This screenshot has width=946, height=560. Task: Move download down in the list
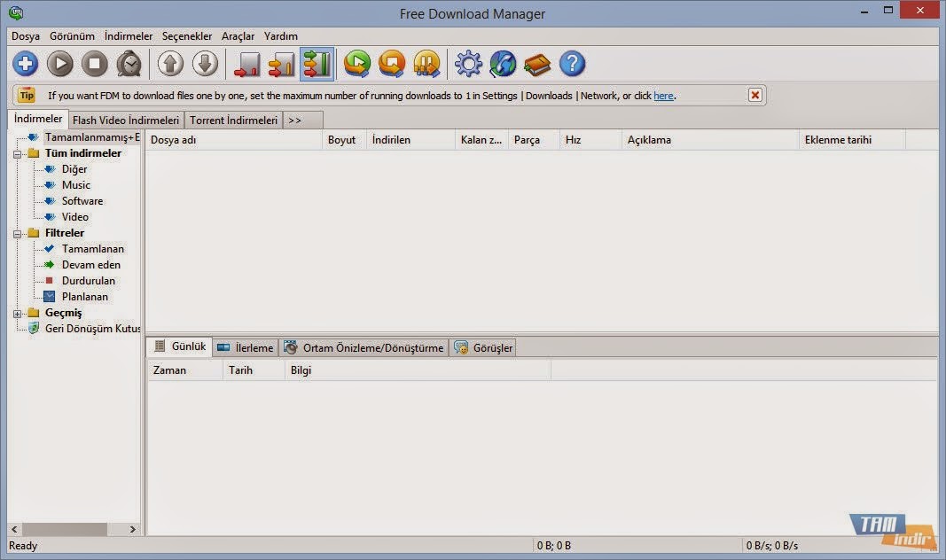[x=205, y=64]
